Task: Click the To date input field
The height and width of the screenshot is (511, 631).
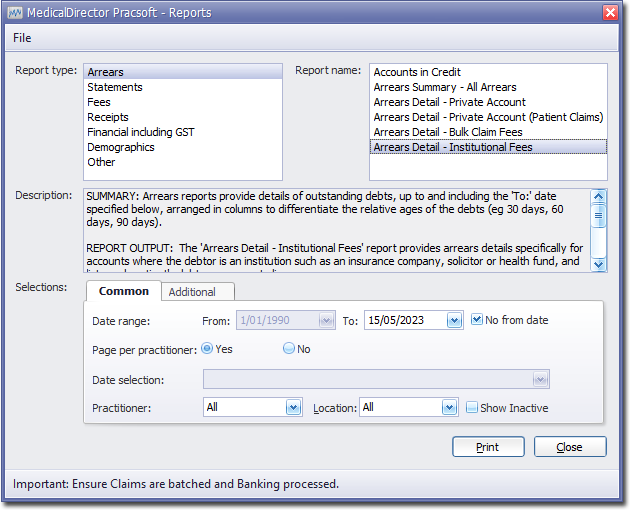Action: (404, 321)
